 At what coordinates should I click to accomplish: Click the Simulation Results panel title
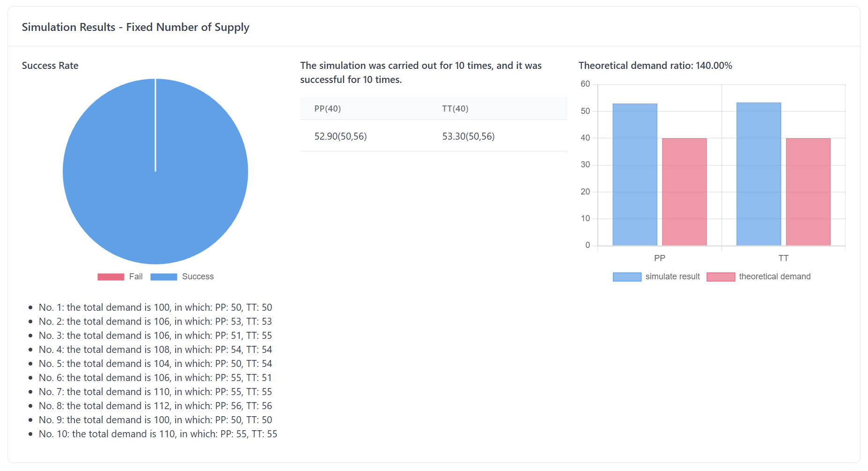point(135,27)
